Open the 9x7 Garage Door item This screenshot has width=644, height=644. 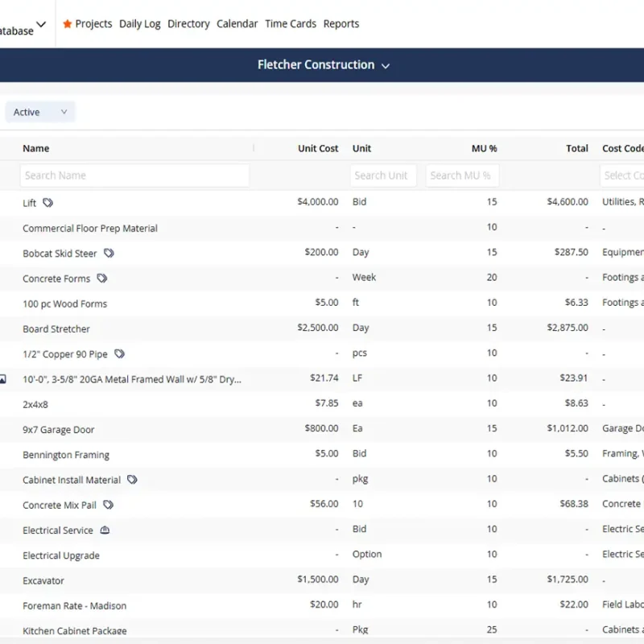(x=58, y=430)
